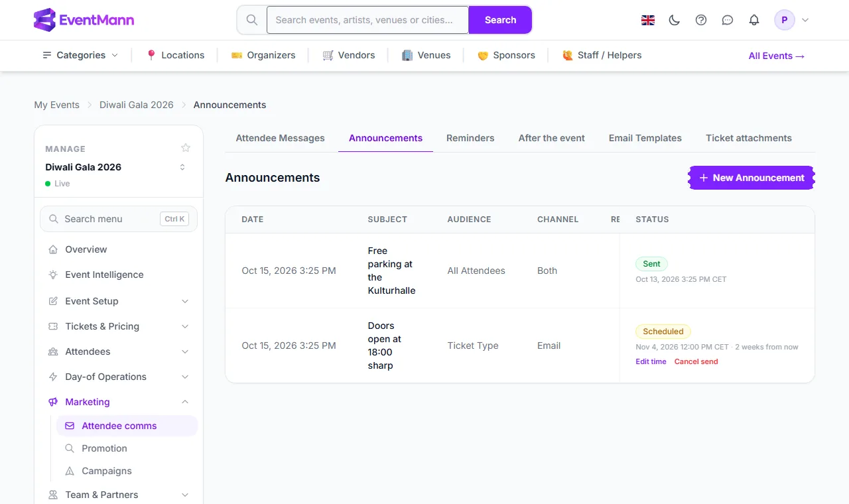Open Organizers in the nav bar
849x504 pixels.
tap(263, 55)
